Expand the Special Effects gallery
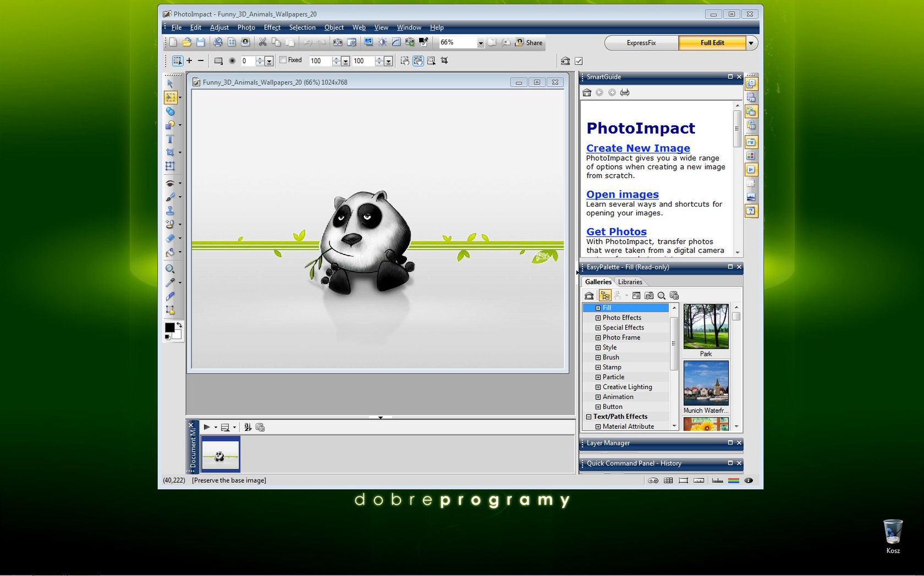The height and width of the screenshot is (576, 924). (598, 328)
